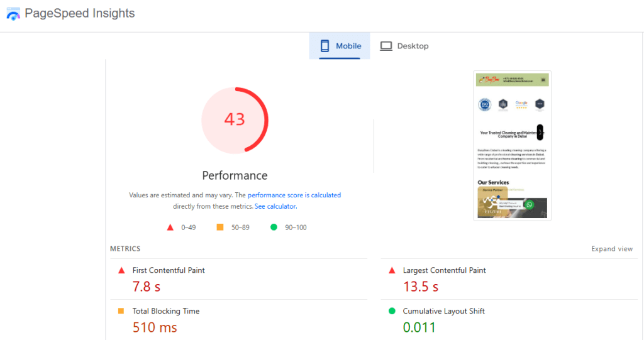Viewport: 644px width, 340px height.
Task: Select the Cumulative Layout Shift label
Action: point(443,311)
